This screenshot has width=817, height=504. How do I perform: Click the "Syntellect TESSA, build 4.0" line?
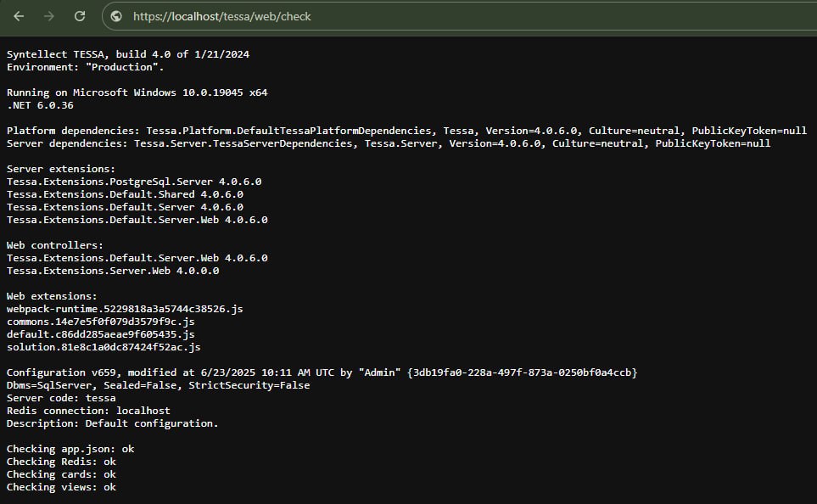[127, 54]
